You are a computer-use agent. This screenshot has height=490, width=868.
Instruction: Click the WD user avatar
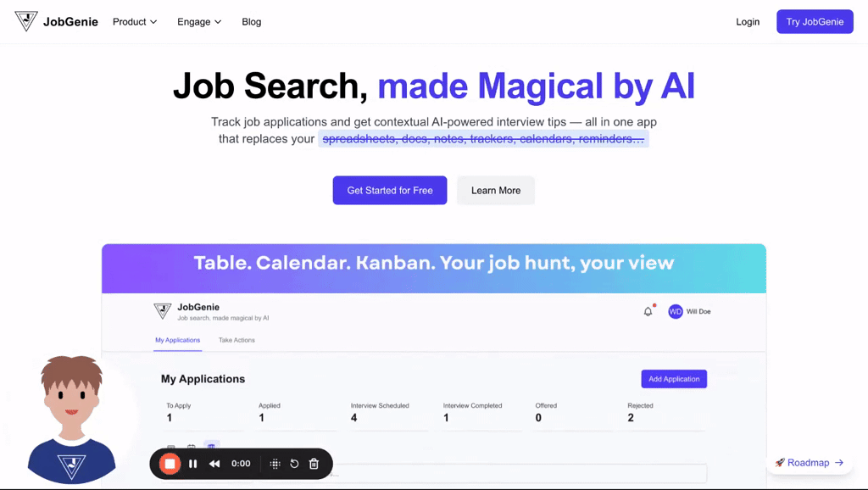tap(675, 311)
